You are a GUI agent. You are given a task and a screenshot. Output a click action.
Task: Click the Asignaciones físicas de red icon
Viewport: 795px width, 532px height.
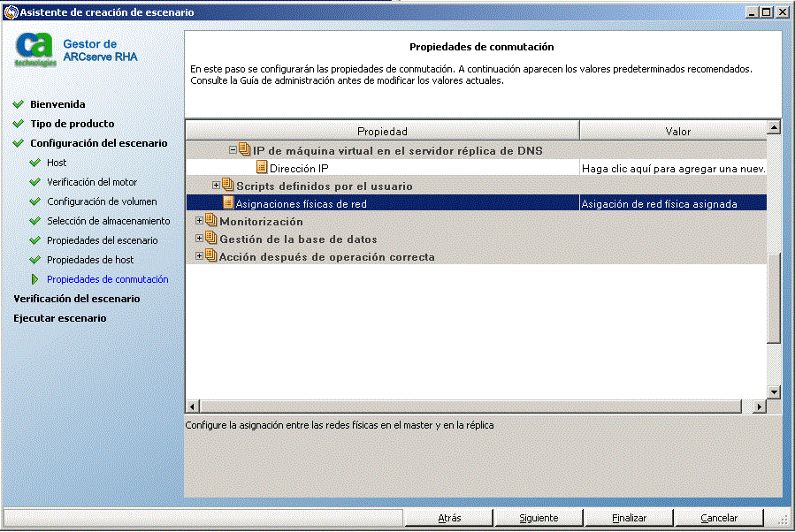click(228, 203)
